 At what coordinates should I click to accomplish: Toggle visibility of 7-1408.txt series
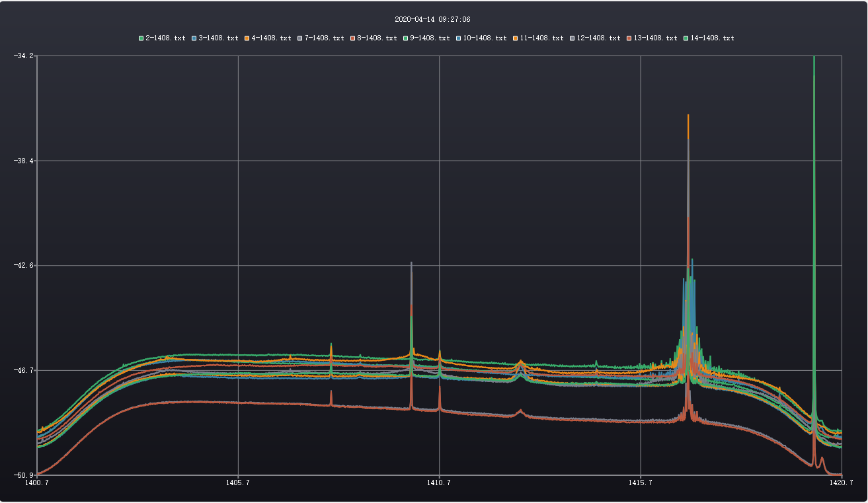[323, 38]
